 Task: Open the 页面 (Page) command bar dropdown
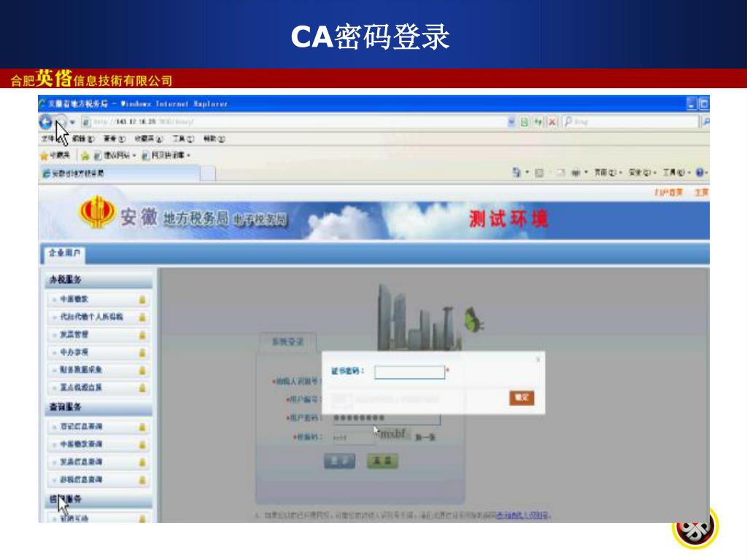coord(608,173)
